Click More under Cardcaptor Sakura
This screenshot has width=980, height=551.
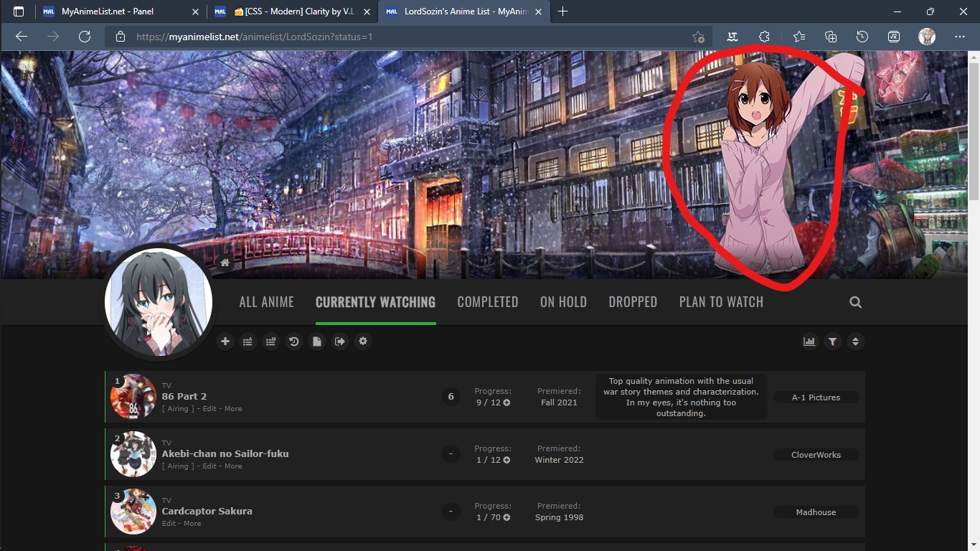coord(192,524)
